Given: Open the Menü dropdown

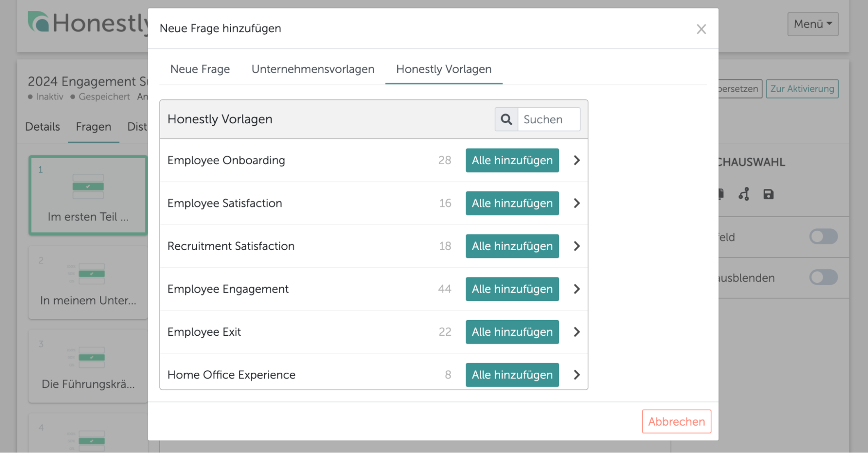Looking at the screenshot, I should [812, 24].
